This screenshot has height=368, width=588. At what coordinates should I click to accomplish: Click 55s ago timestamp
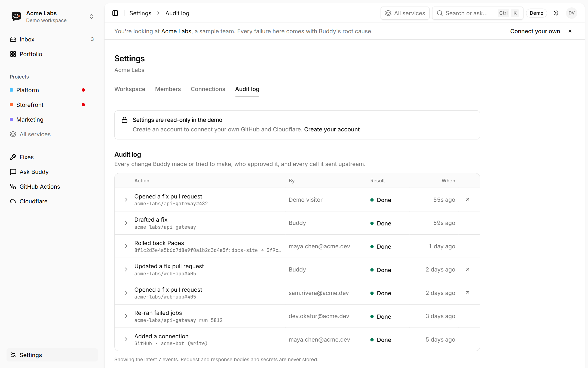click(444, 200)
